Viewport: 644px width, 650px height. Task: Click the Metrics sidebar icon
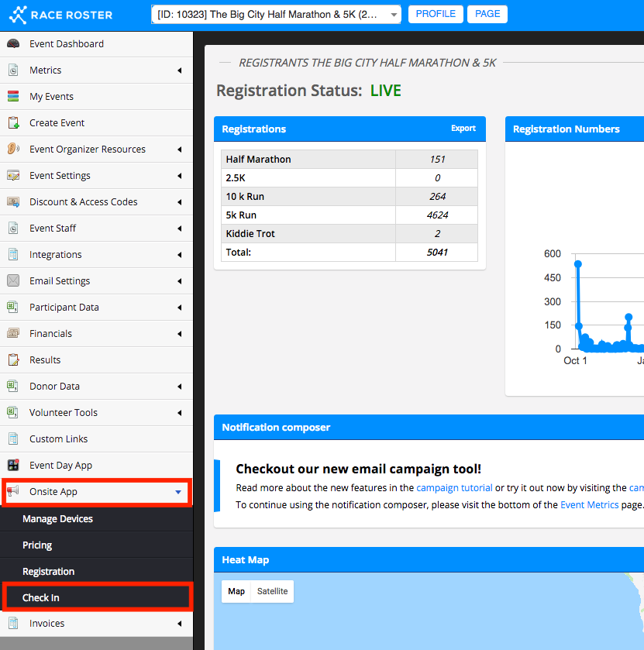point(13,71)
